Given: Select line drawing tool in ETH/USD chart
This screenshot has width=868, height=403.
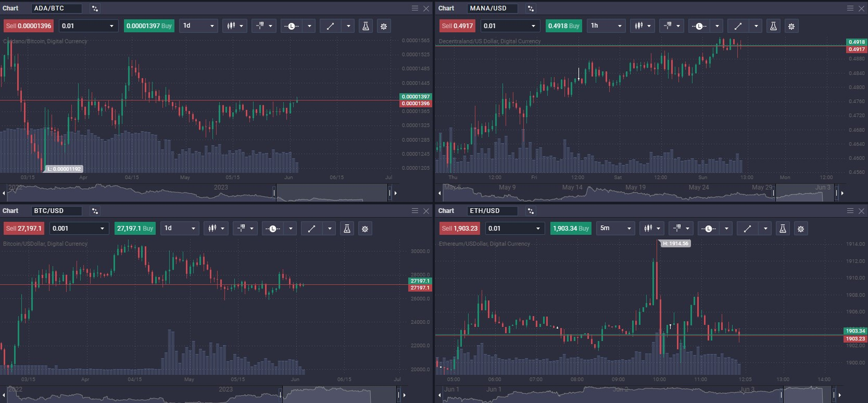Looking at the screenshot, I should (x=747, y=228).
